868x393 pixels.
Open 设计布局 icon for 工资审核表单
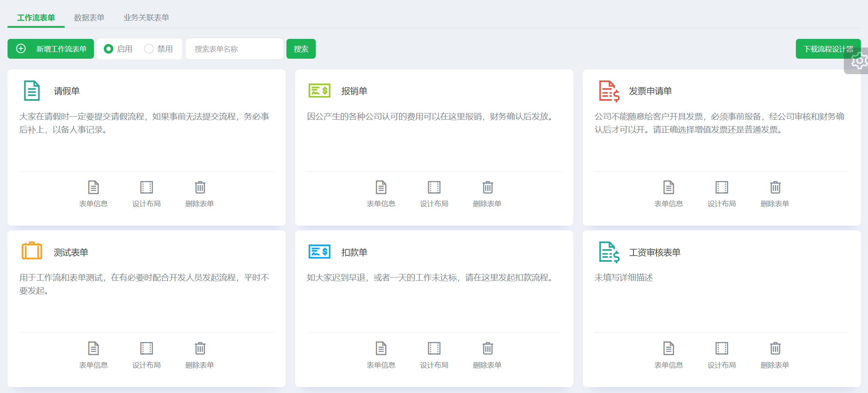[722, 348]
